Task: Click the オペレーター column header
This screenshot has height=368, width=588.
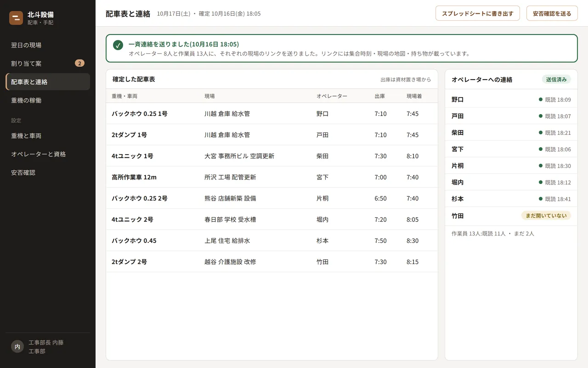Action: click(x=332, y=96)
